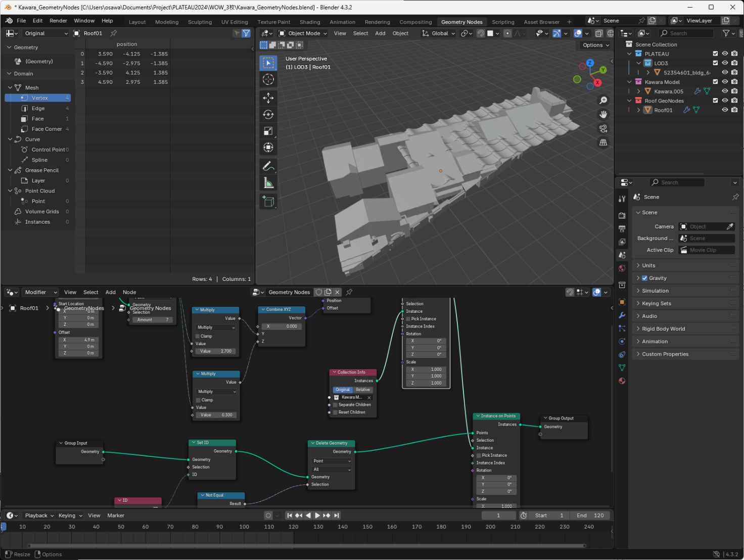Enable Reset Children in Collection Info node
This screenshot has width=744, height=560.
[x=335, y=412]
